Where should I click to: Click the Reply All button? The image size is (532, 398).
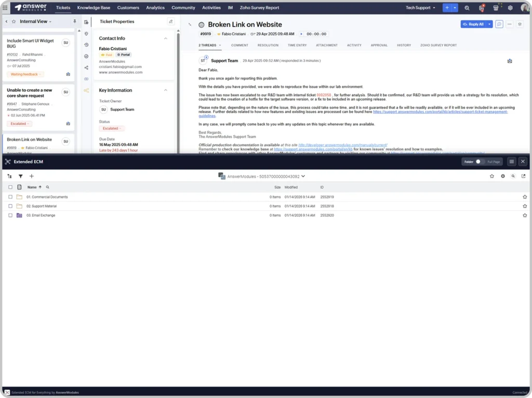click(473, 24)
